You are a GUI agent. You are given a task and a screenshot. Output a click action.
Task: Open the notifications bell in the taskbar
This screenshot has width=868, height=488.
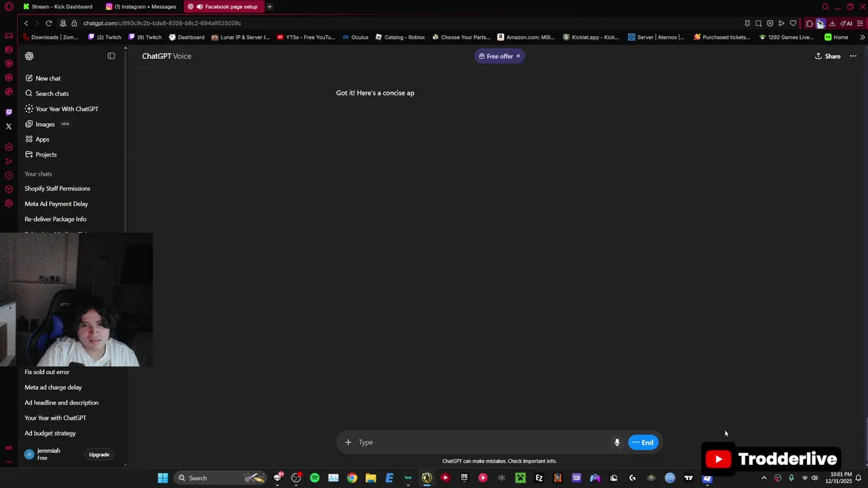[859, 478]
